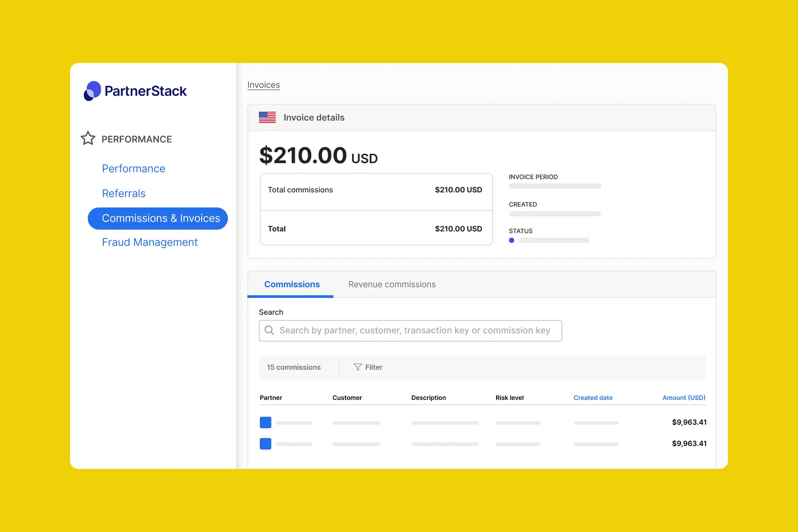798x532 pixels.
Task: Click the PartnerStack logo
Action: [x=135, y=91]
